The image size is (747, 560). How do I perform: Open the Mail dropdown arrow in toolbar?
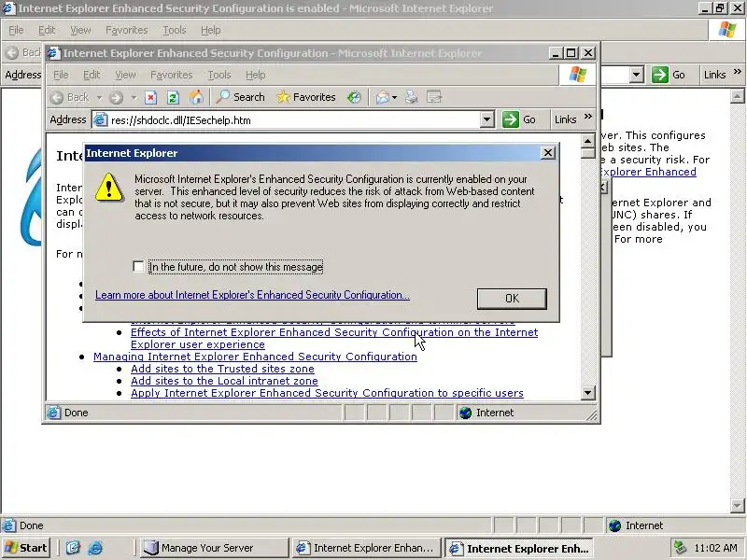tap(394, 98)
